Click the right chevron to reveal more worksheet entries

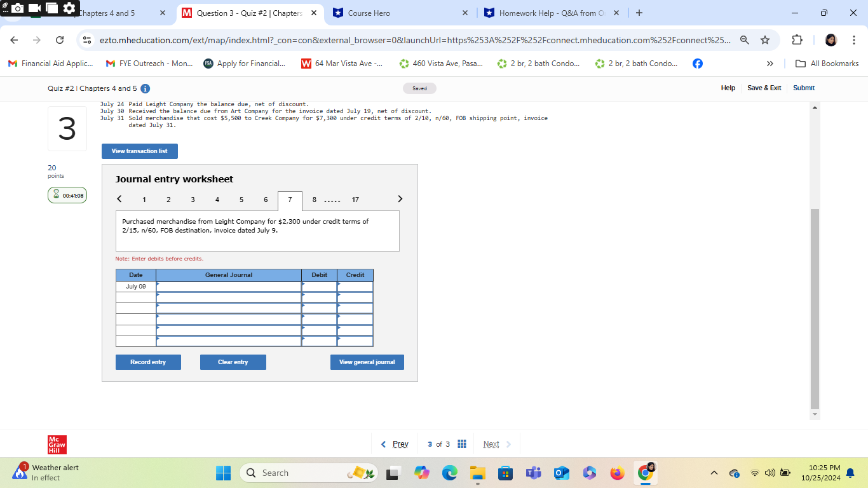(400, 198)
